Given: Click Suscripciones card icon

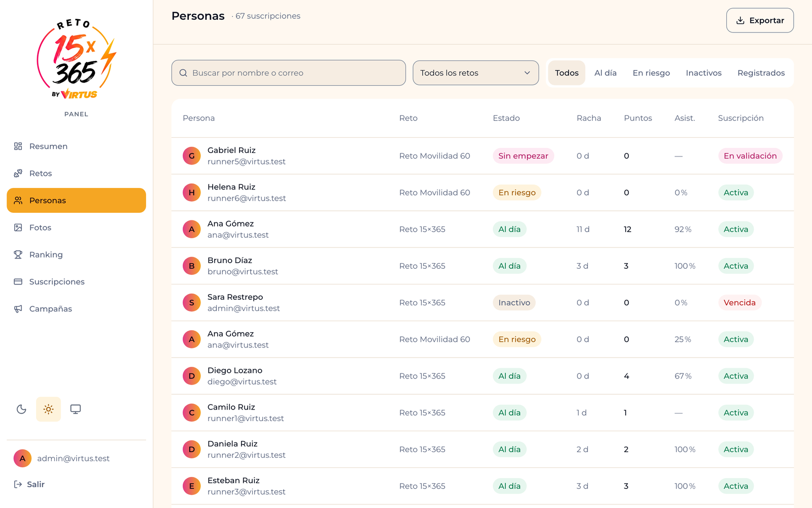Looking at the screenshot, I should 18,281.
